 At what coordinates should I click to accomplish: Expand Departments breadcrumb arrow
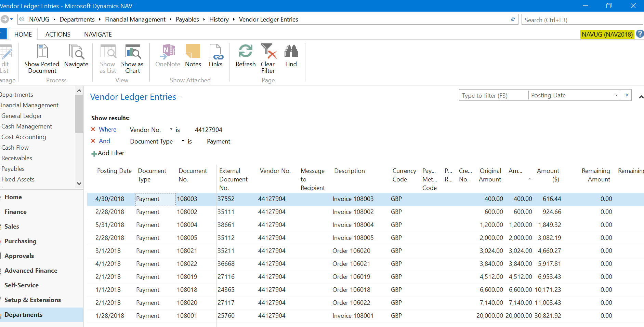click(100, 19)
